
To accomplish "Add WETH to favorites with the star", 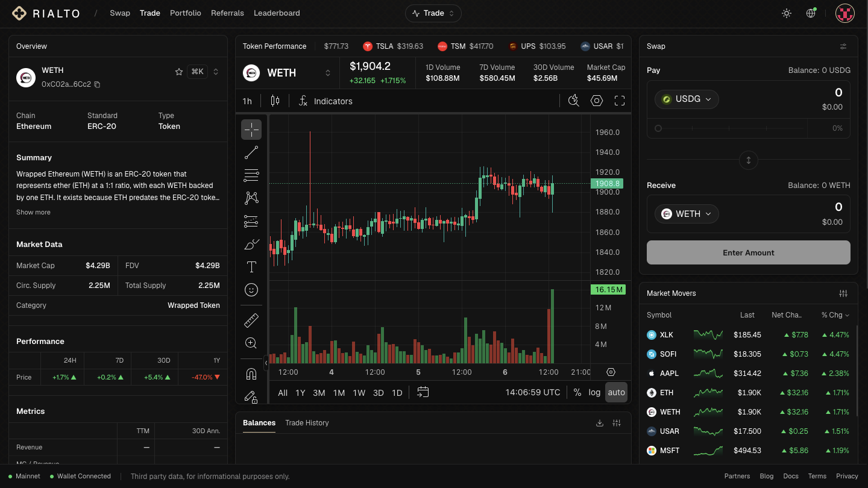I will pos(179,72).
